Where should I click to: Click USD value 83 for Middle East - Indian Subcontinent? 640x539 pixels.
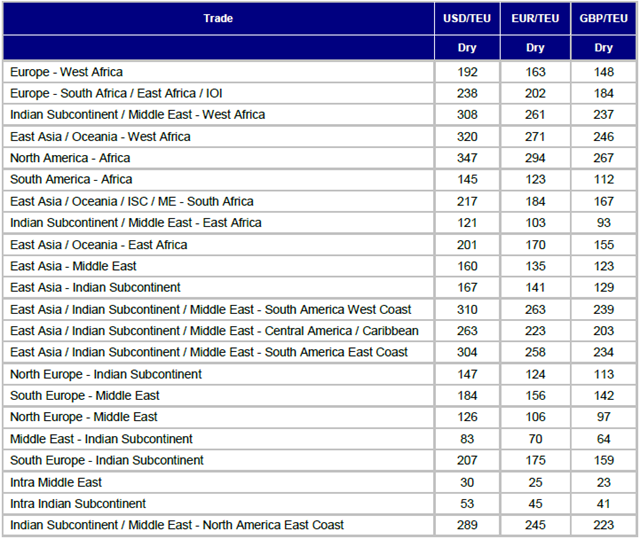coord(467,439)
